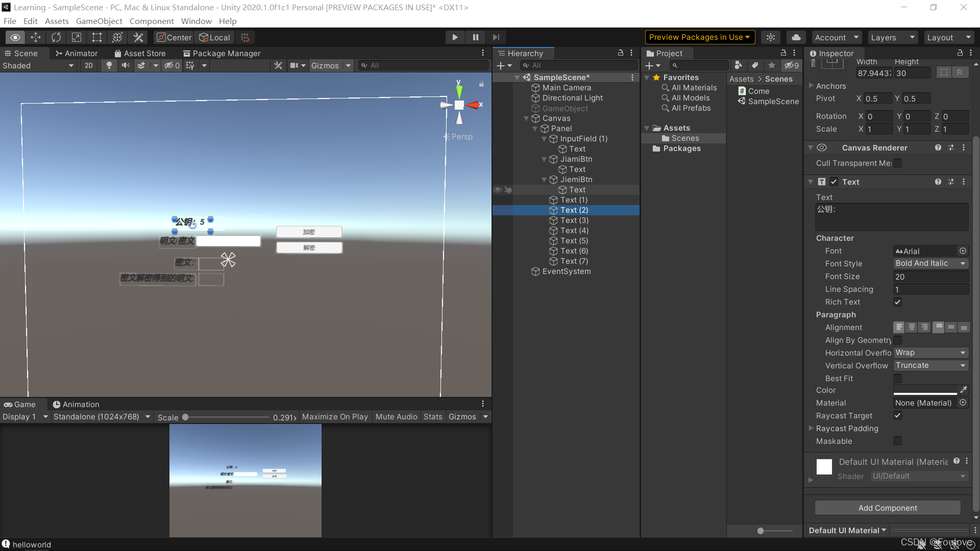Click the Add Component button

(x=887, y=508)
